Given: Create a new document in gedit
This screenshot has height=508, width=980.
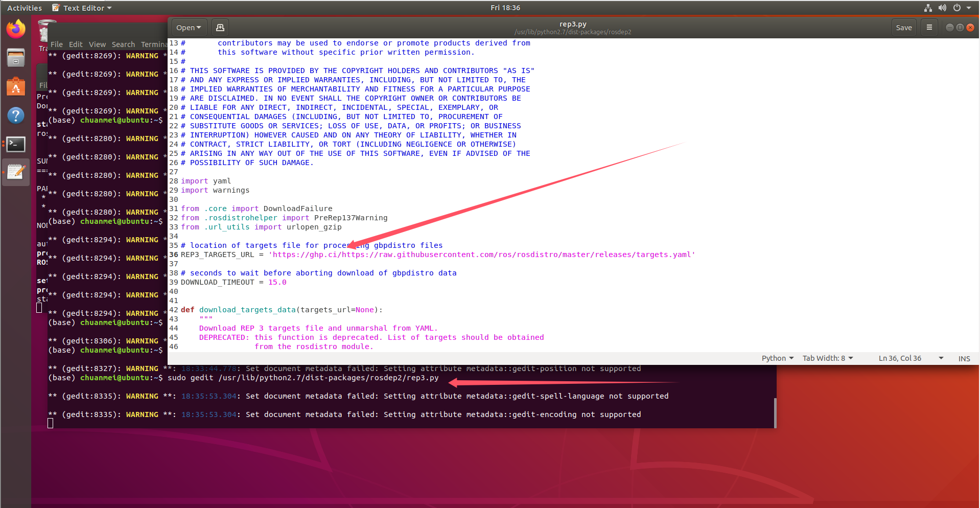Looking at the screenshot, I should [219, 27].
